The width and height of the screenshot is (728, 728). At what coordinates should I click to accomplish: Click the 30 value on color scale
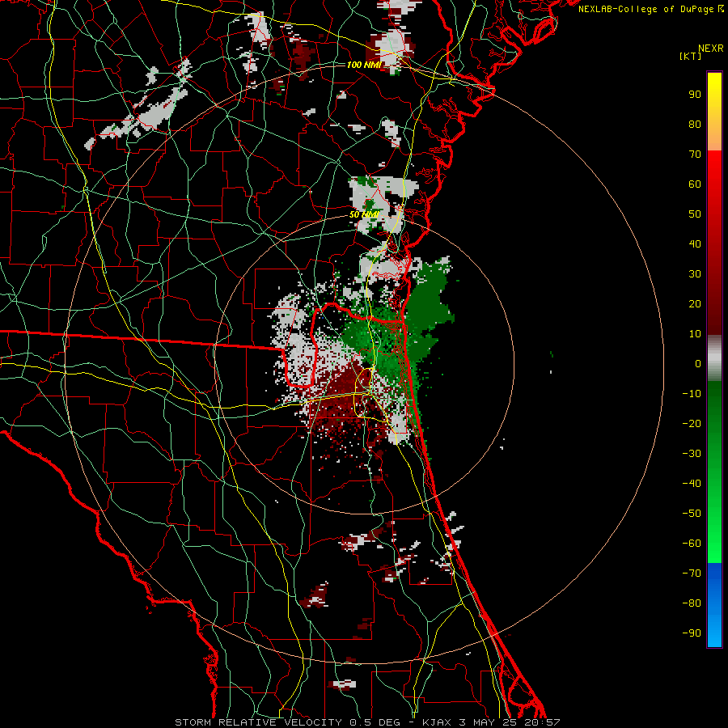[x=695, y=274]
